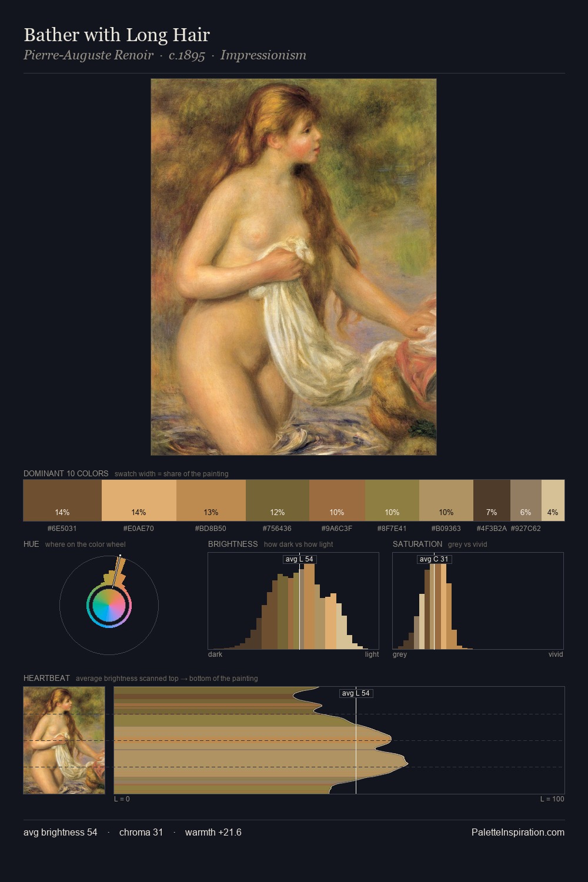
Task: Click the hue color wheel
Action: 109,605
